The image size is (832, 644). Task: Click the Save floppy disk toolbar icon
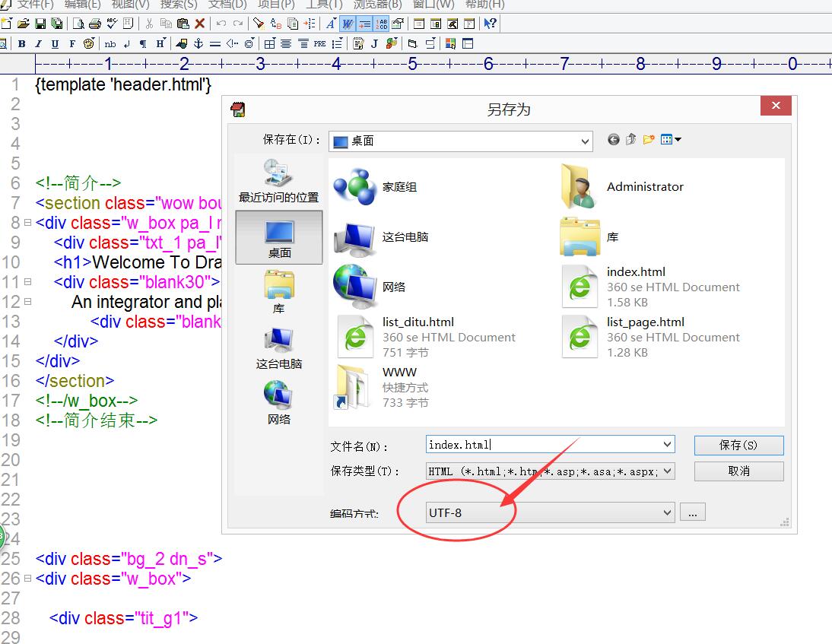(40, 24)
